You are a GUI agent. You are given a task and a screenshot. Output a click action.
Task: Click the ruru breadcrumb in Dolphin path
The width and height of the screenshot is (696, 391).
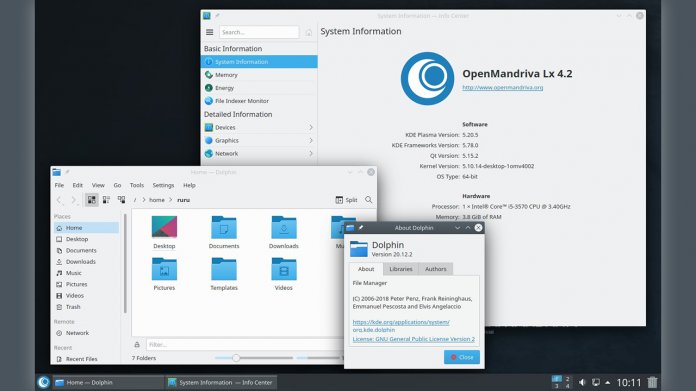pos(183,200)
